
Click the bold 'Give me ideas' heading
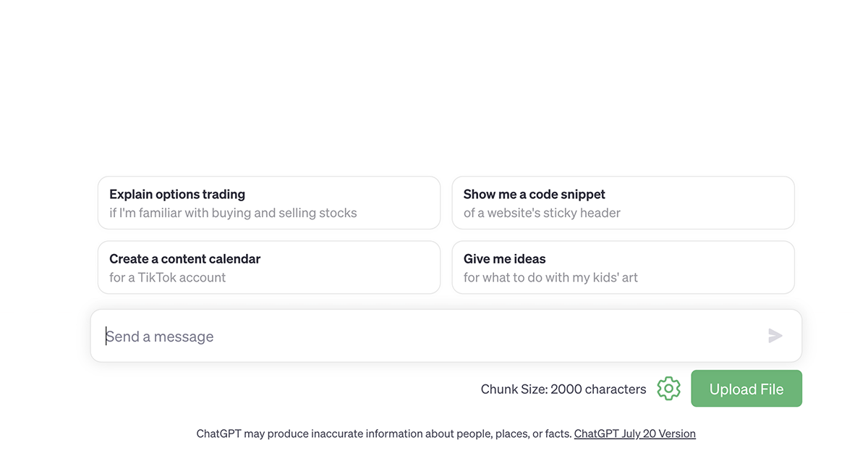(504, 258)
